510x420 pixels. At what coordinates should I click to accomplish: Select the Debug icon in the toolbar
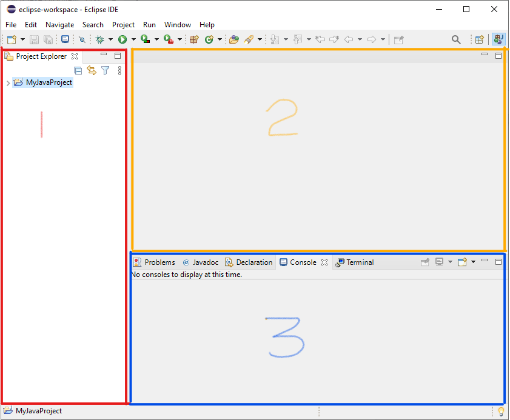(x=100, y=39)
